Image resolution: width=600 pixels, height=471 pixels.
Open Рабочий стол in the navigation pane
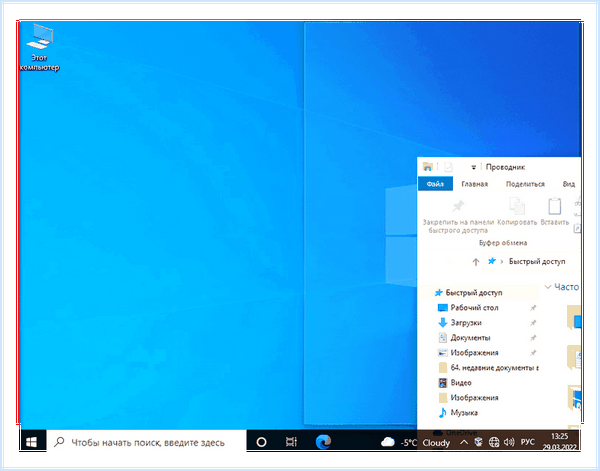tap(474, 308)
